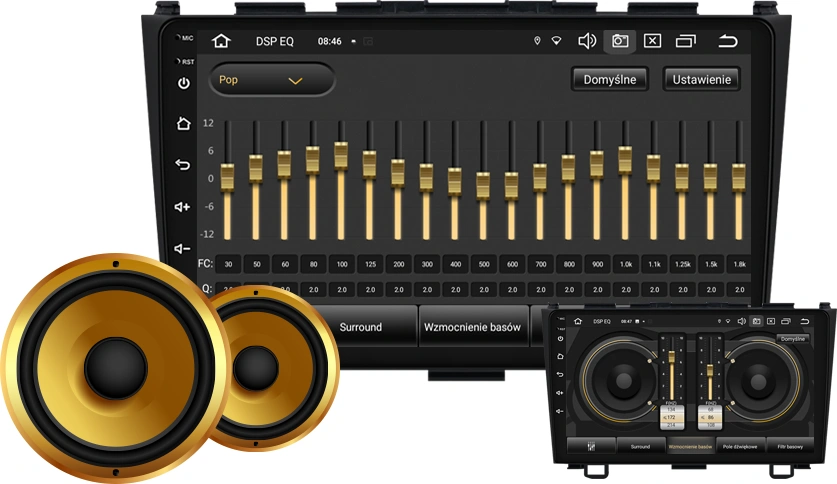Close the app with the large screen's X box icon
Screen dimensions: 837x484
click(x=652, y=42)
